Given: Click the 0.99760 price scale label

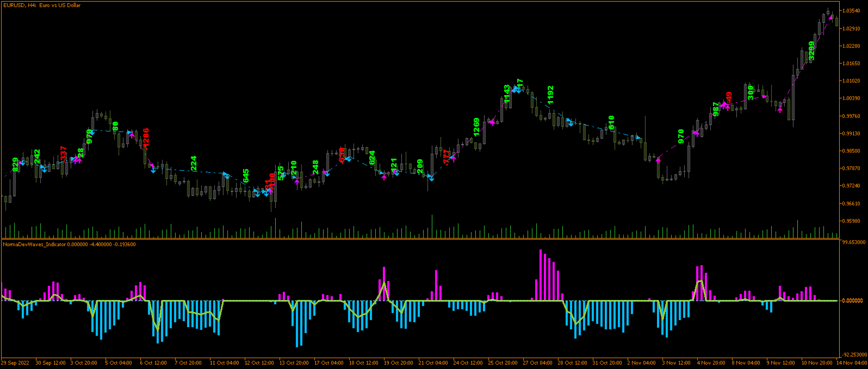Looking at the screenshot, I should [x=852, y=116].
